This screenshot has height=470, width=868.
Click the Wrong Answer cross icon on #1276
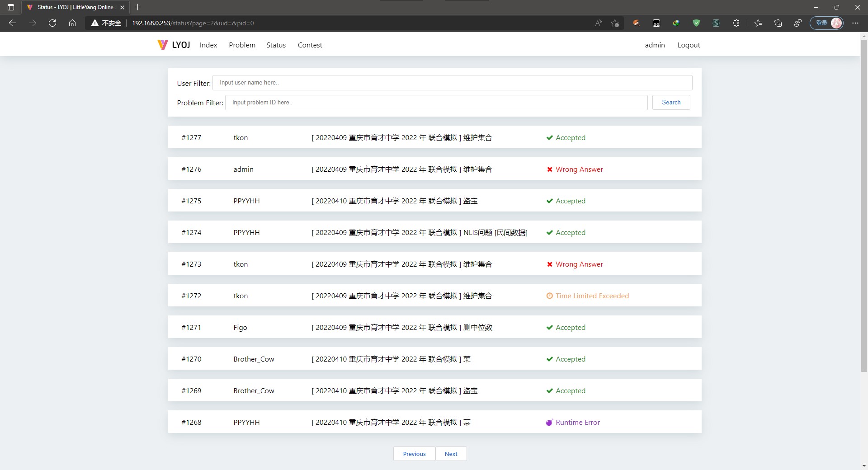549,169
